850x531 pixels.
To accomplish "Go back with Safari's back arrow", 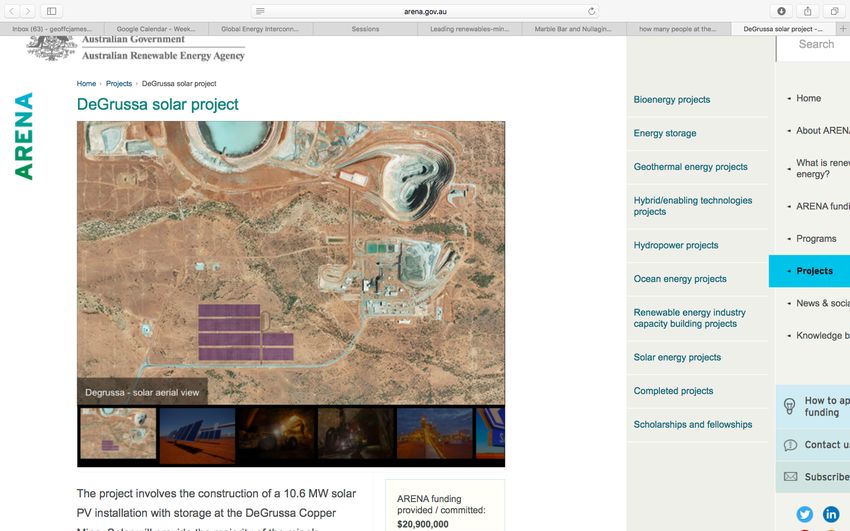I will point(12,11).
